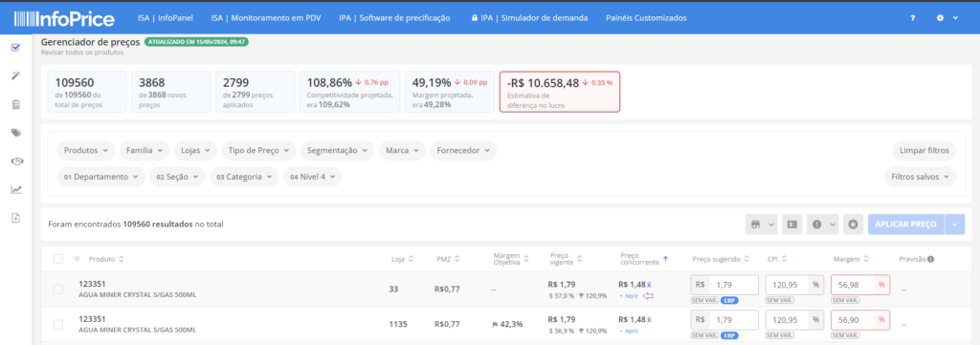Sort by Produto column arrows

(x=122, y=259)
